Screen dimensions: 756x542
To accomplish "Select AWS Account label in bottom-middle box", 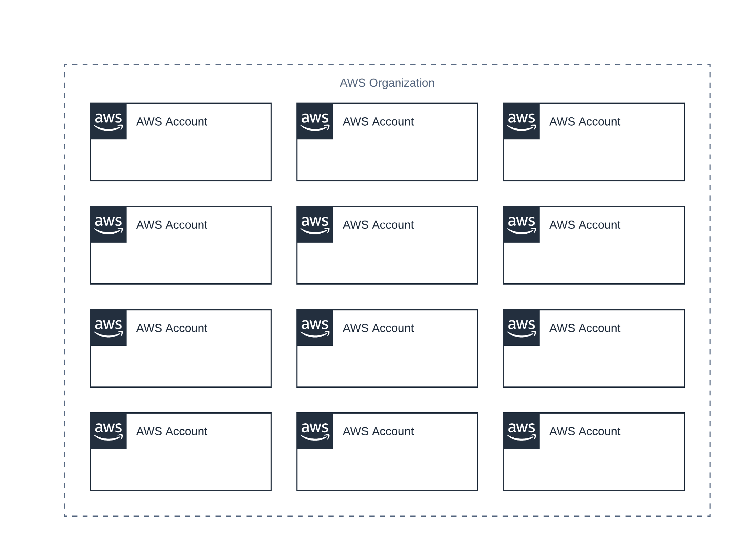I will (x=378, y=431).
